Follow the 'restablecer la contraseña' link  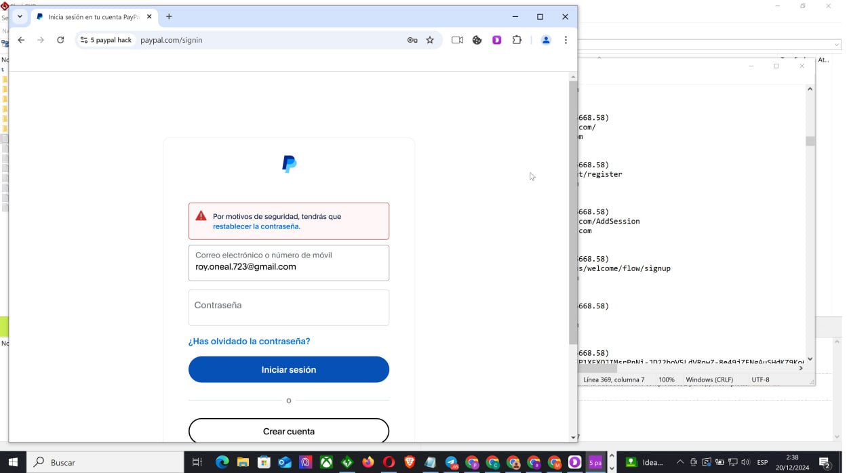pyautogui.click(x=256, y=226)
